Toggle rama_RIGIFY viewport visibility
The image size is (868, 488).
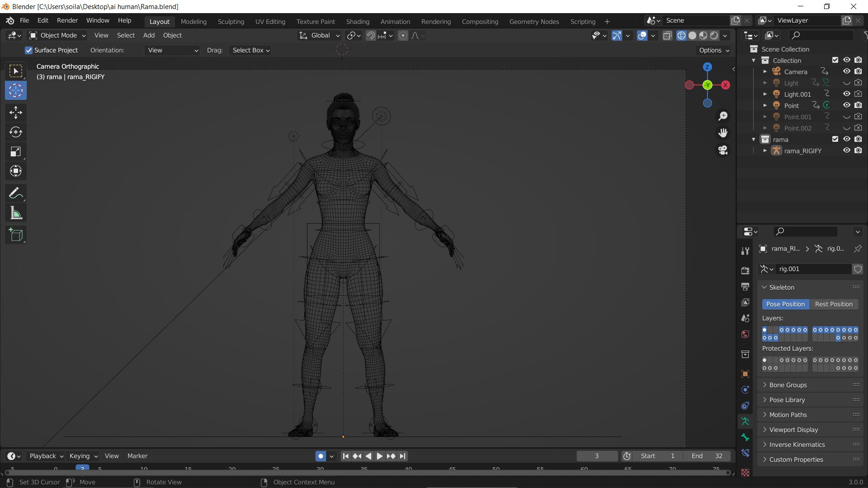tap(847, 150)
